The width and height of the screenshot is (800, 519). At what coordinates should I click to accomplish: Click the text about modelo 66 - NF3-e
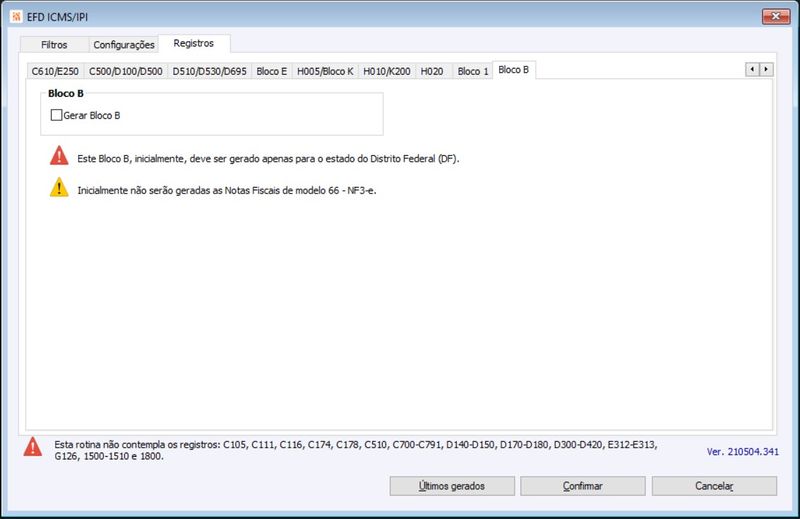pyautogui.click(x=227, y=190)
